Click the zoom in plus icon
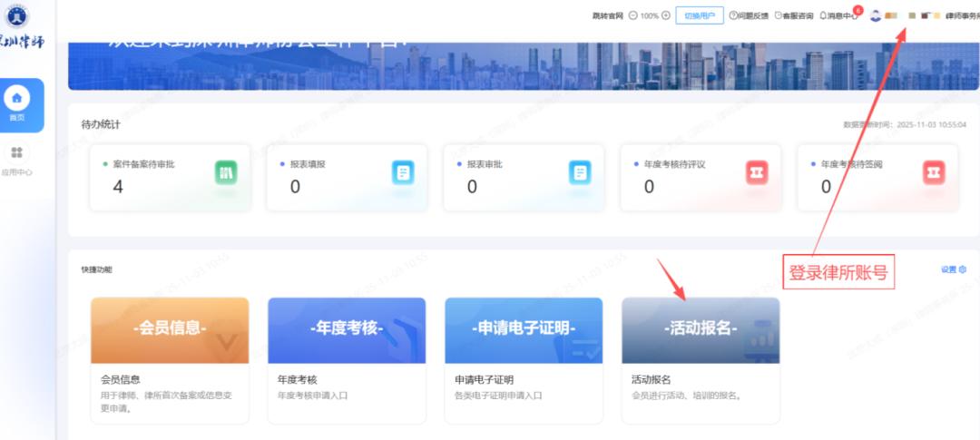 (666, 15)
